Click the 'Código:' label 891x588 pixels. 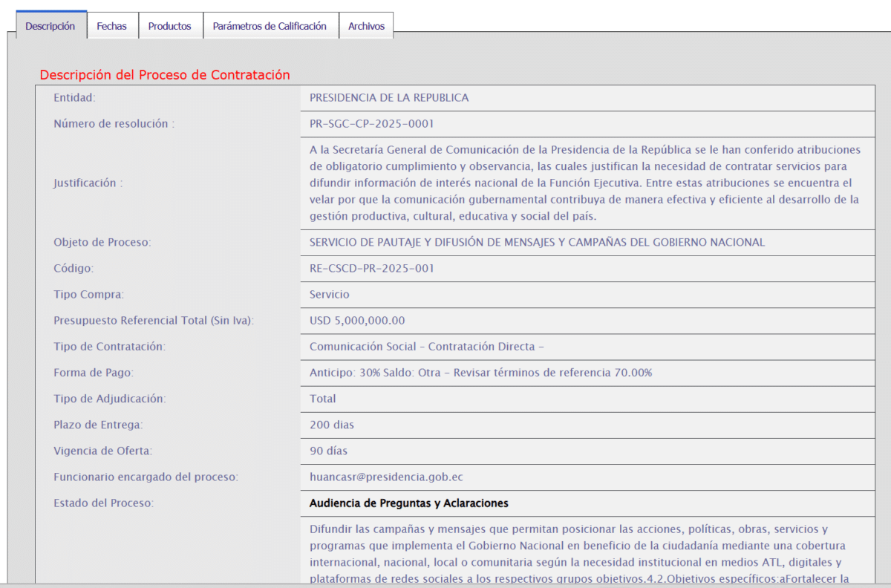tap(74, 269)
